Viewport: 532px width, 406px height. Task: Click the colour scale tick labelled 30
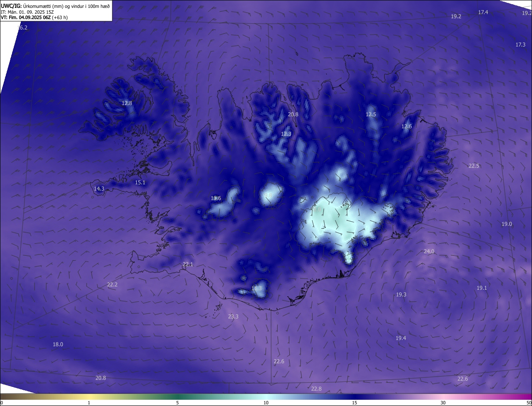point(443,403)
